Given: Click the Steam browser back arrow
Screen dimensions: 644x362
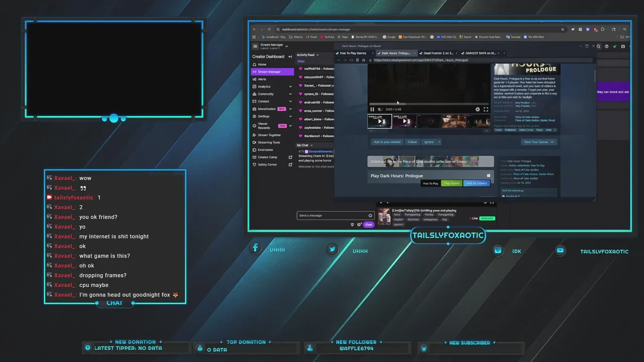Looking at the screenshot, I should pyautogui.click(x=339, y=60).
